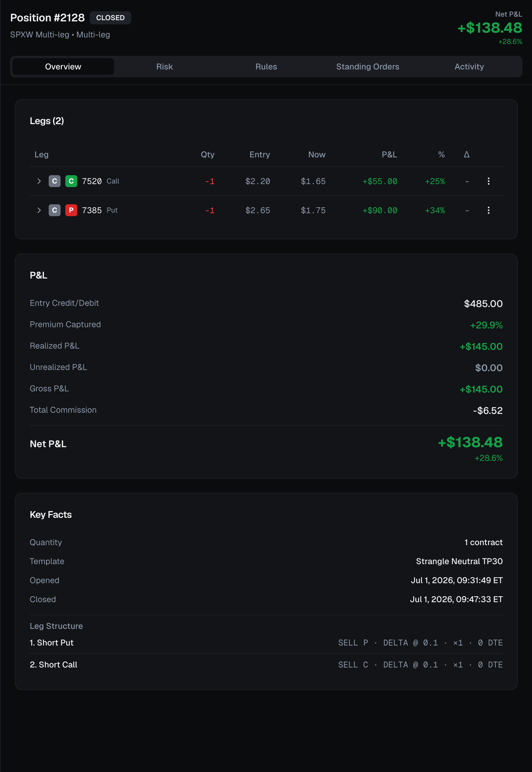Click the Legs (2) heading
532x772 pixels.
pyautogui.click(x=47, y=121)
